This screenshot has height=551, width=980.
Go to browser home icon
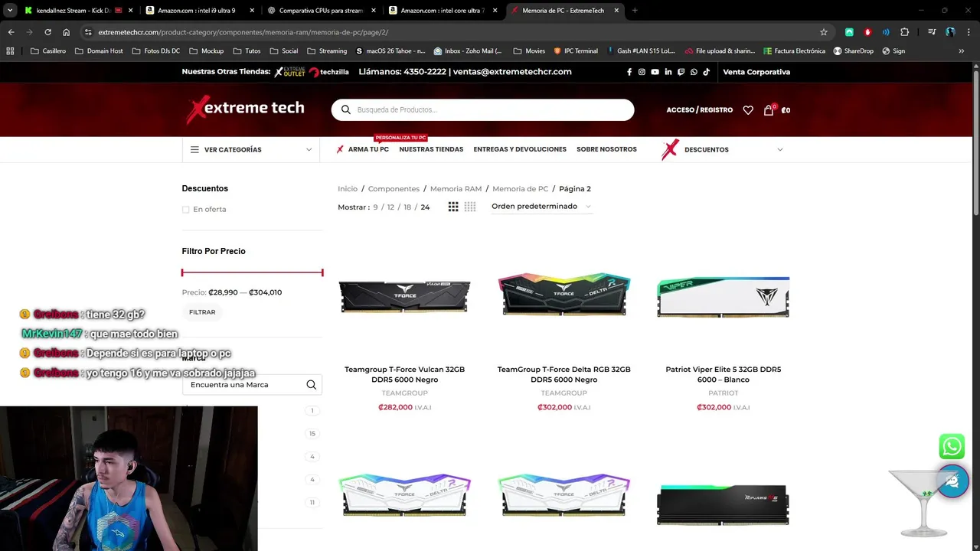click(x=67, y=32)
